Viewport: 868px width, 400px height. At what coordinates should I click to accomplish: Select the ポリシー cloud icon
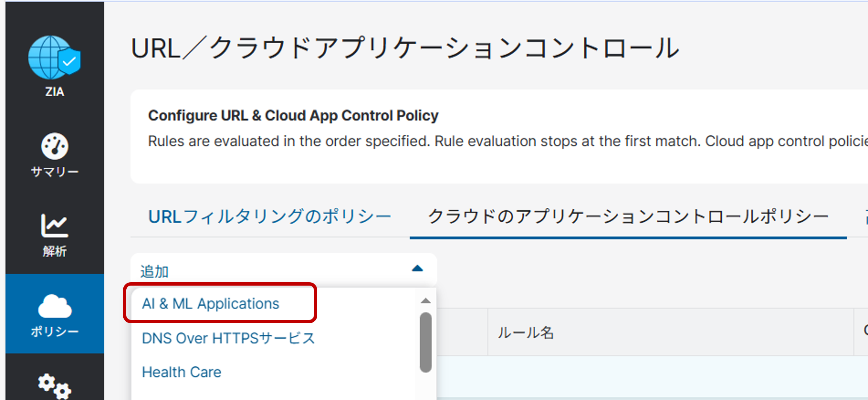tap(55, 306)
